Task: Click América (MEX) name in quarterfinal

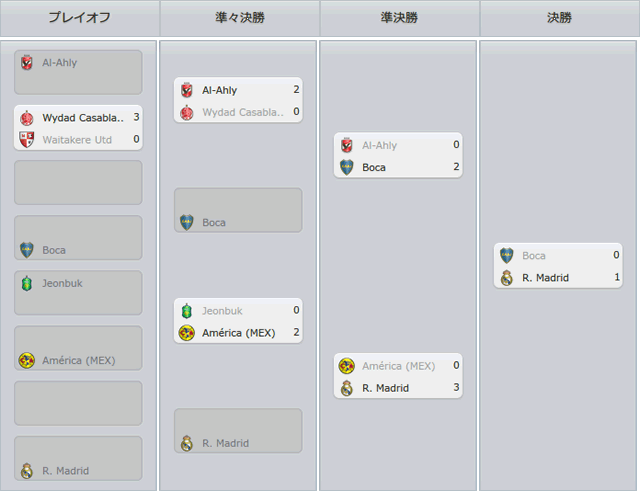Action: [x=239, y=333]
